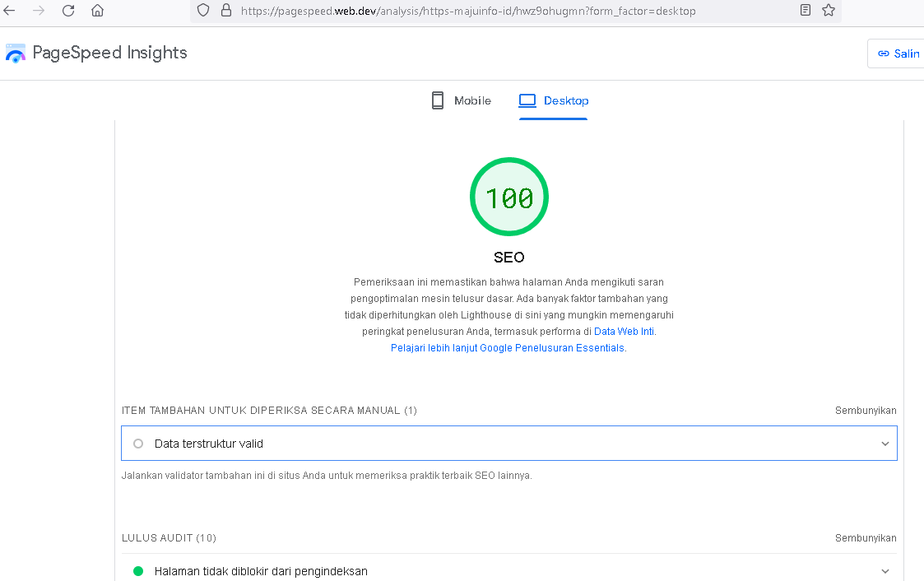
Task: Click the PageSpeed Insights logo
Action: pos(16,53)
